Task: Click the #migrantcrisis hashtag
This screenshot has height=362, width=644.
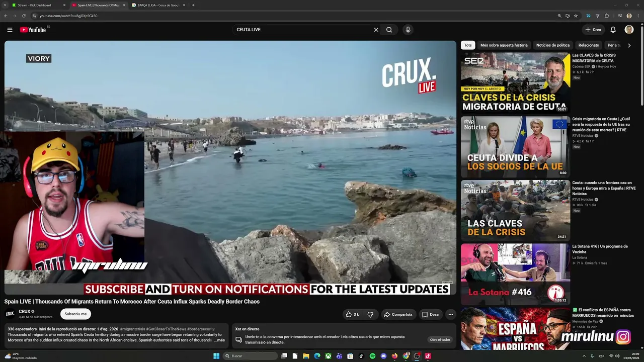Action: click(132, 329)
